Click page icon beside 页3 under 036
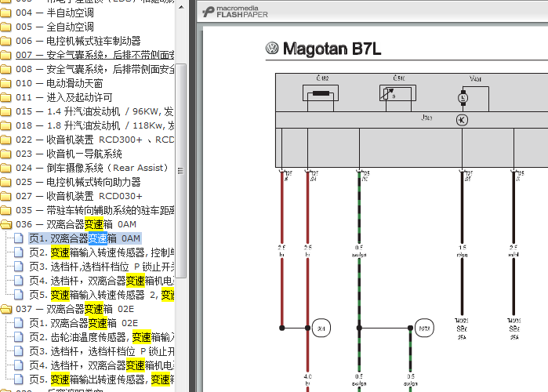This screenshot has height=392, width=548. (19, 267)
